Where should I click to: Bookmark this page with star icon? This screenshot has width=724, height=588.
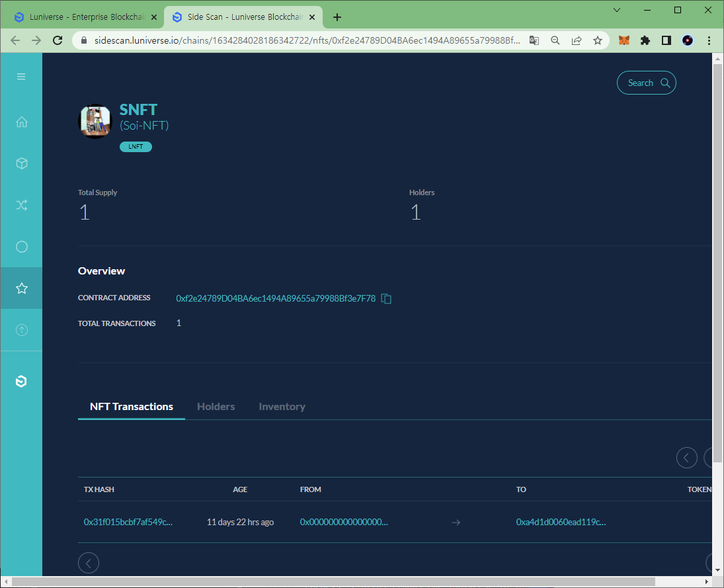click(x=598, y=40)
